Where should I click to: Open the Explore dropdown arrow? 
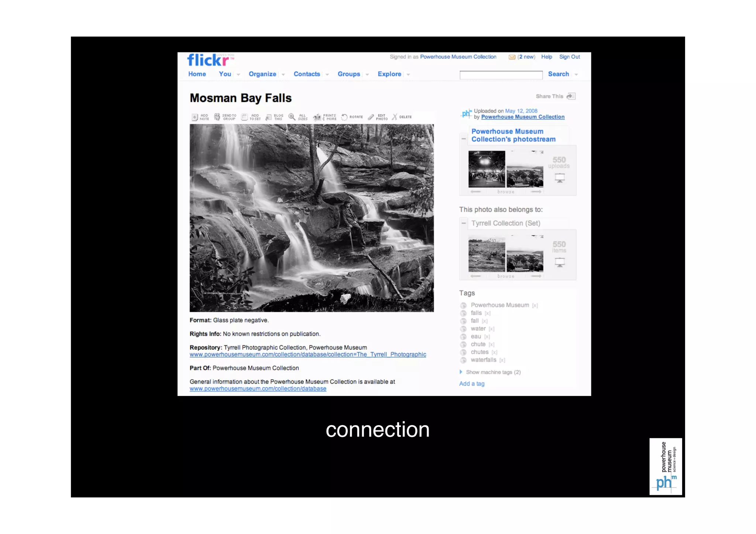(408, 75)
